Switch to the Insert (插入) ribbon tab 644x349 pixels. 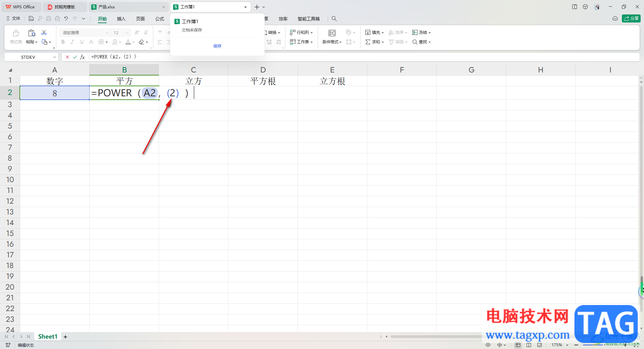(x=121, y=19)
